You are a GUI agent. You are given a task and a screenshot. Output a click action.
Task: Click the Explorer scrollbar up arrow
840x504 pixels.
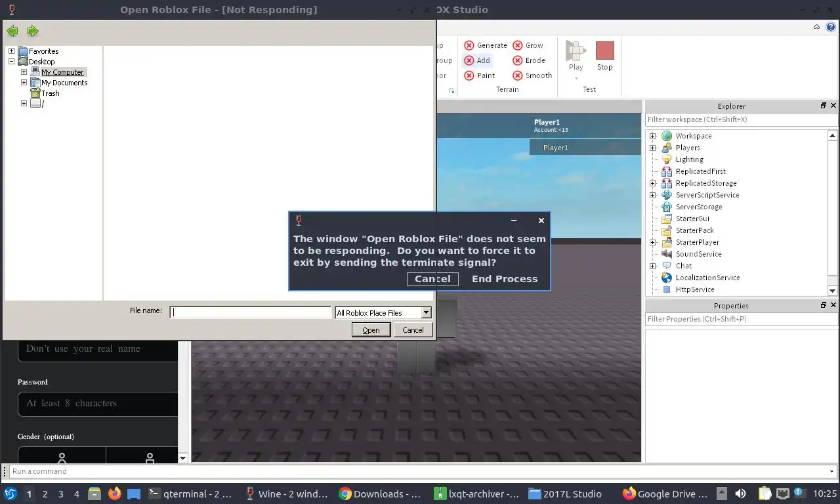pyautogui.click(x=833, y=135)
